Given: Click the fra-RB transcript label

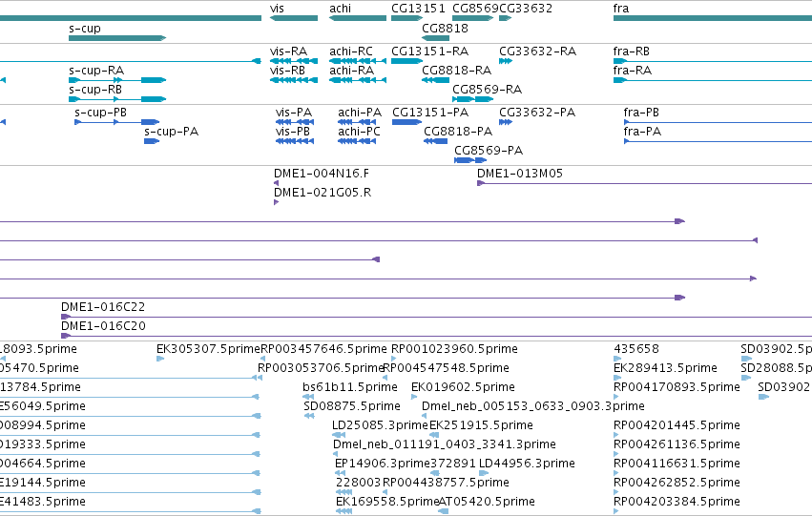Looking at the screenshot, I should 632,52.
